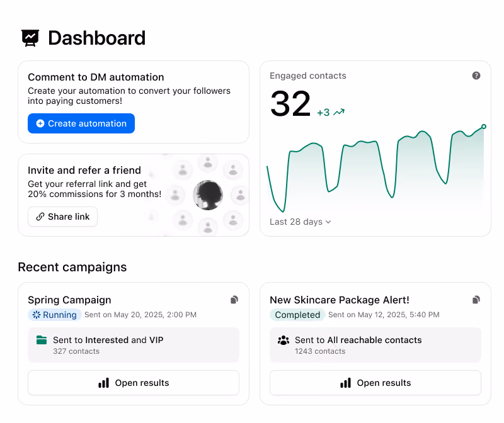Expand the Last 28 days dropdown

pyautogui.click(x=301, y=222)
